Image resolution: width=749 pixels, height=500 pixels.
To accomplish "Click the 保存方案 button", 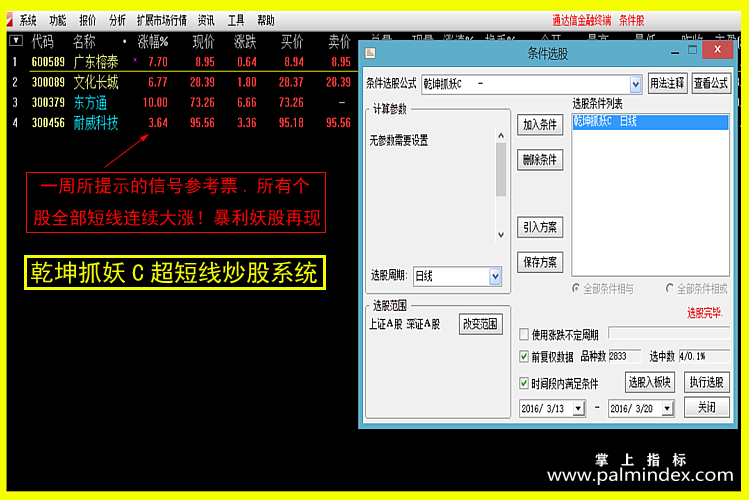I will tap(540, 262).
